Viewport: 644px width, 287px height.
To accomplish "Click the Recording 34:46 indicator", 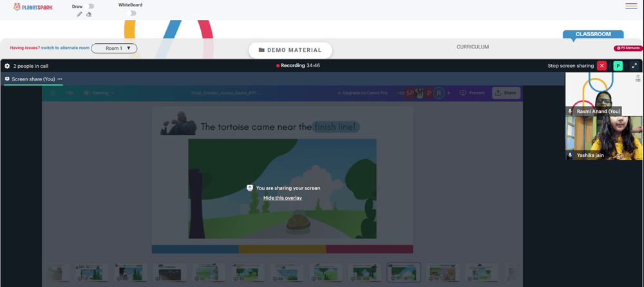I will tap(298, 65).
